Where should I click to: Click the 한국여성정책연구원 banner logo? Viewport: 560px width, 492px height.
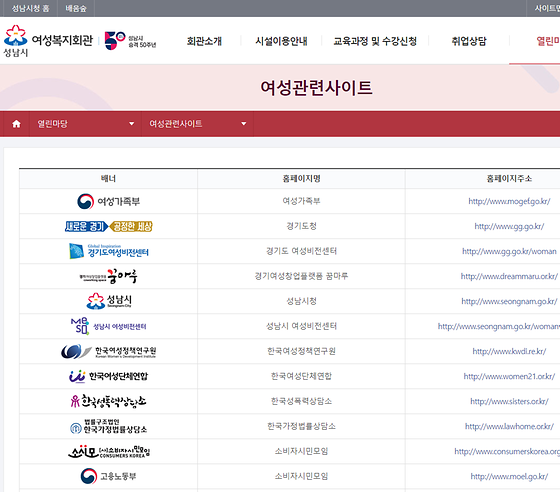[x=109, y=351]
